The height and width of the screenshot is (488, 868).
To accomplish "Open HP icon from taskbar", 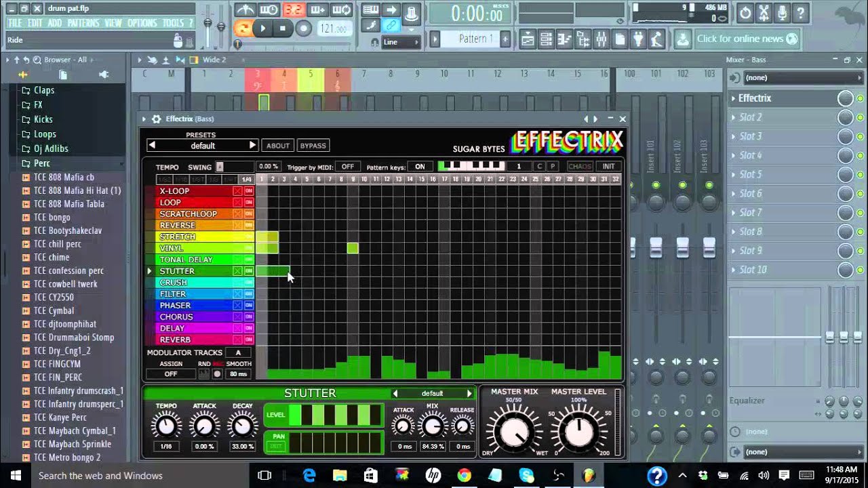I will [x=433, y=475].
